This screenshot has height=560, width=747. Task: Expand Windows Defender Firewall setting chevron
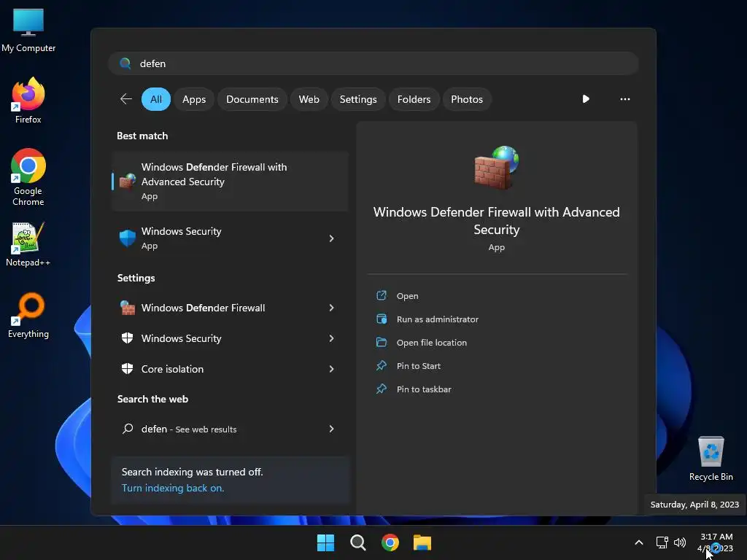pyautogui.click(x=332, y=308)
